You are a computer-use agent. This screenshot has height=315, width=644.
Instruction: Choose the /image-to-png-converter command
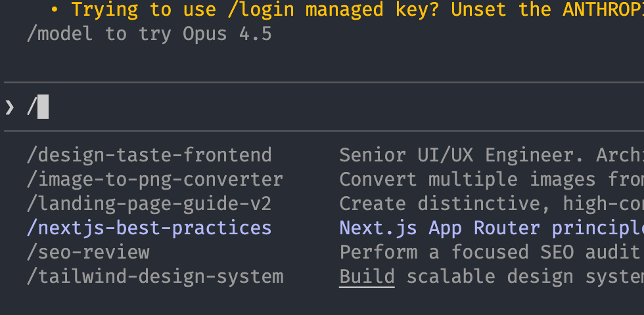[x=155, y=179]
